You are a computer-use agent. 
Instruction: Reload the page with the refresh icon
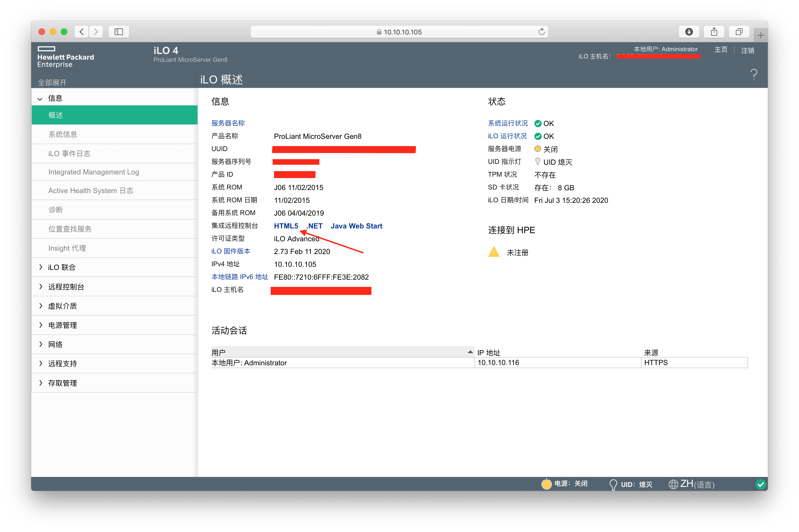[541, 32]
